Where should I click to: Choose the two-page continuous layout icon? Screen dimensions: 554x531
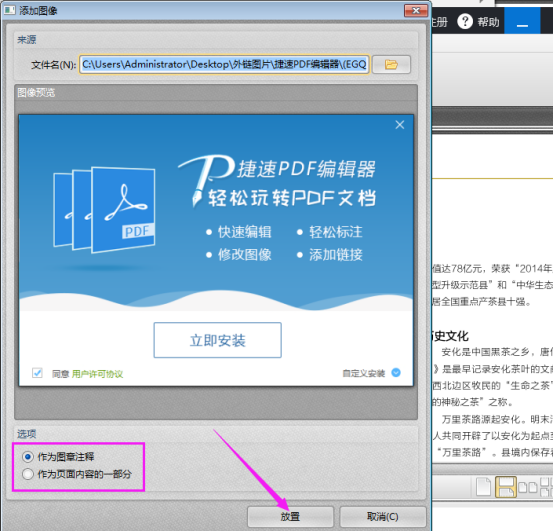tap(546, 487)
